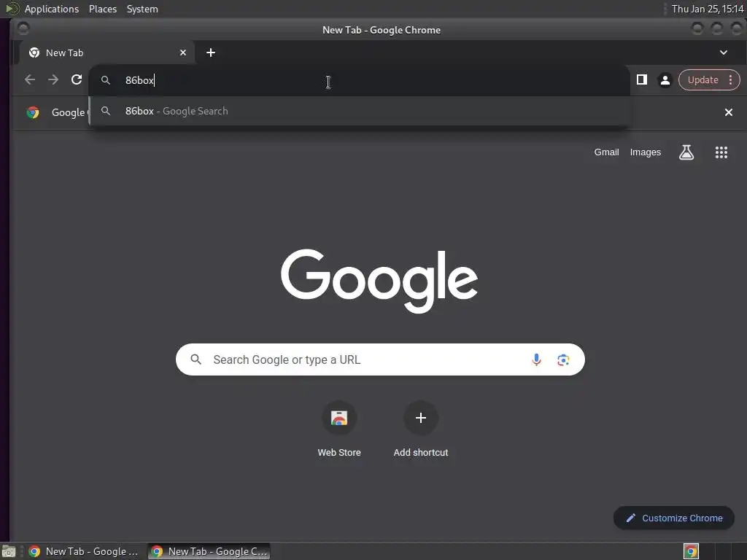
Task: Open the Web Store shortcut
Action: tap(338, 430)
